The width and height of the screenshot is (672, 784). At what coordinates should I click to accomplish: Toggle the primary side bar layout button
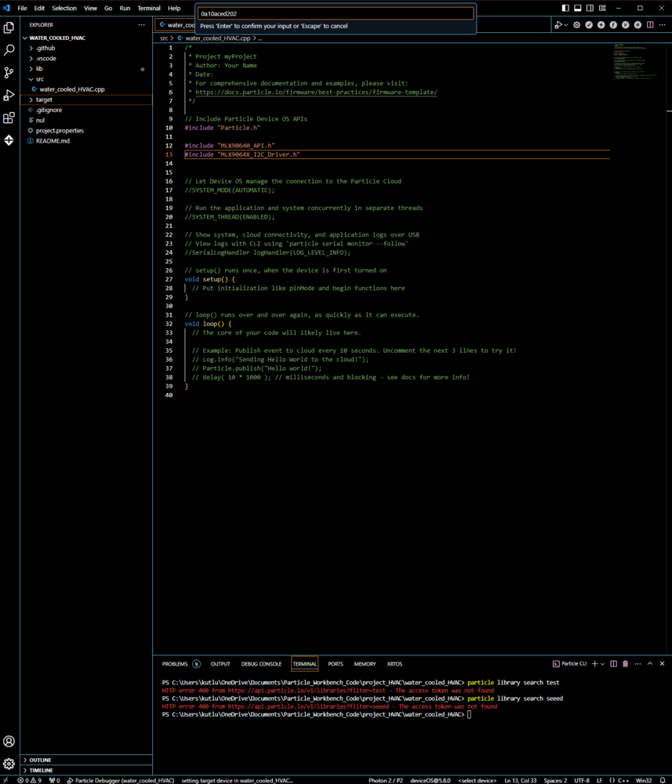coord(566,8)
